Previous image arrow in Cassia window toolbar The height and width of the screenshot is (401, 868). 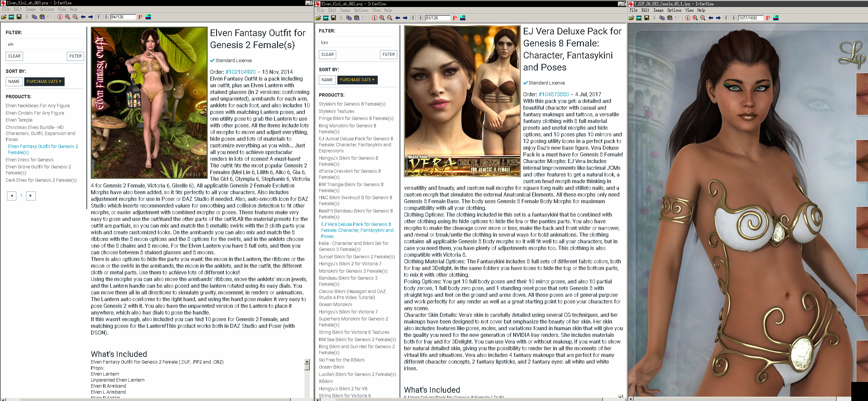coord(711,18)
